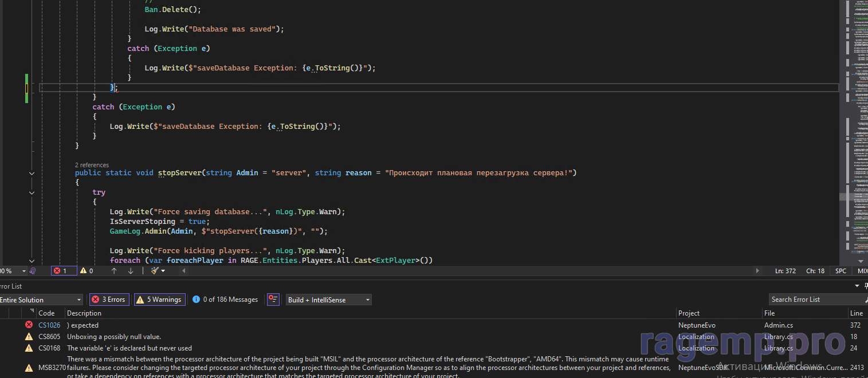Collapse the foreach block fold arrow
The height and width of the screenshot is (378, 868).
(x=32, y=261)
